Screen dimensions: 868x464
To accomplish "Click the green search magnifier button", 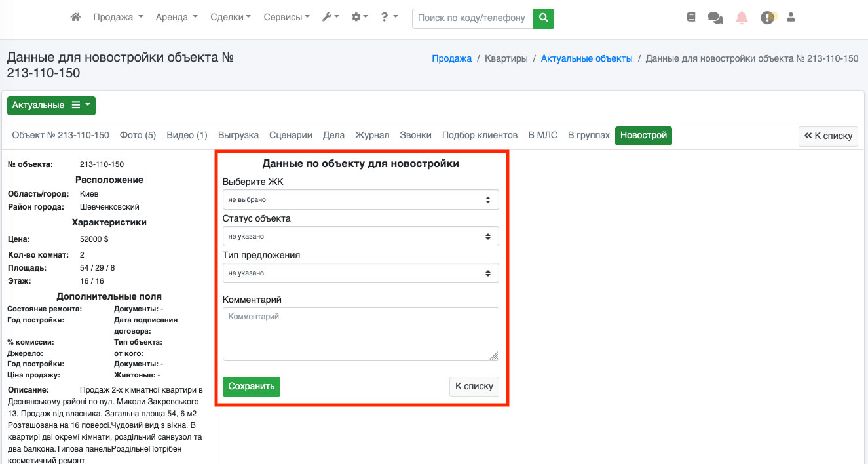I will [x=543, y=18].
